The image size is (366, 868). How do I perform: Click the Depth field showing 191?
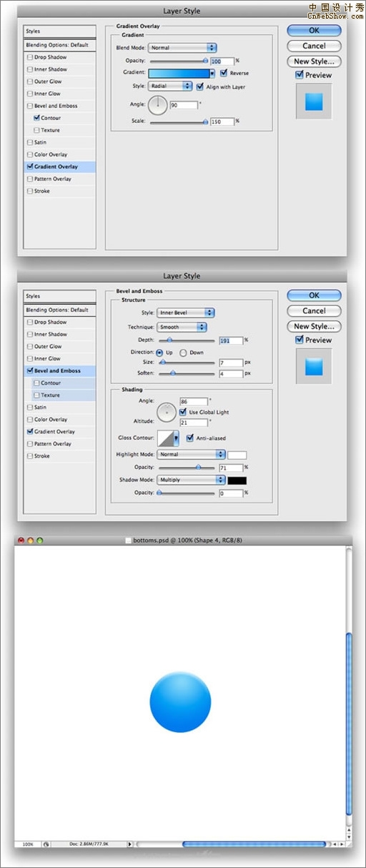[x=232, y=340]
